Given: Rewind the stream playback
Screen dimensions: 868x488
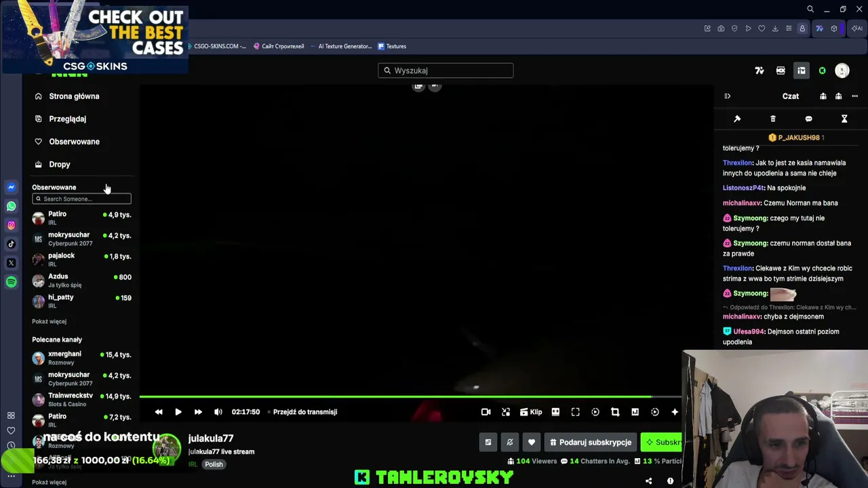Looking at the screenshot, I should 159,412.
